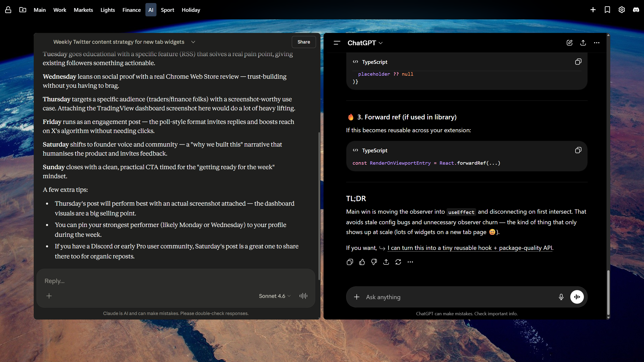This screenshot has width=644, height=362.
Task: Select the AI tab
Action: point(151,10)
